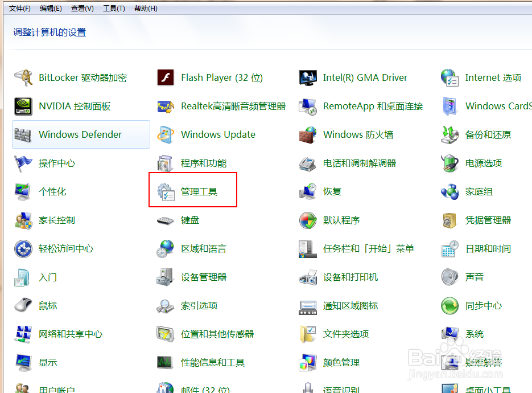532x393 pixels.
Task: Select the Windows Defender icon
Action: pyautogui.click(x=23, y=135)
